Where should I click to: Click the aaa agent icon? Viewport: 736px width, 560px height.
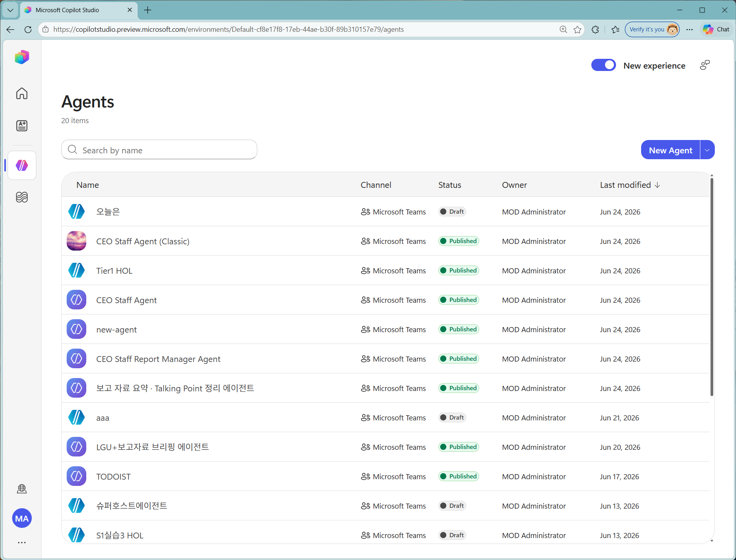pyautogui.click(x=76, y=417)
